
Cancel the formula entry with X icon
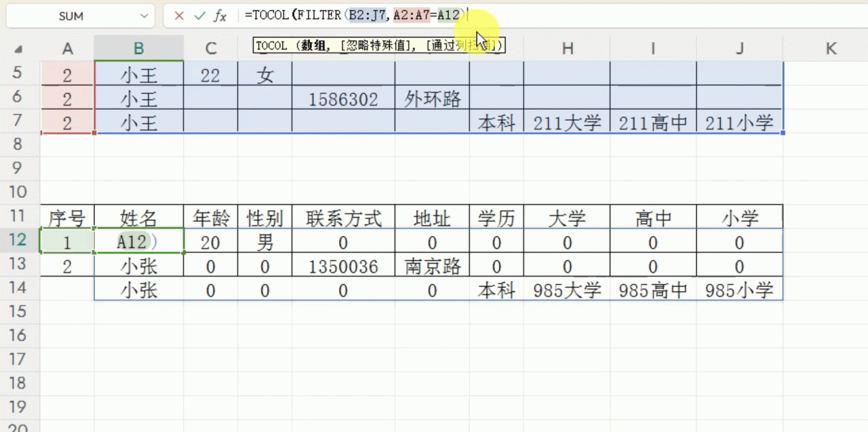tap(179, 16)
